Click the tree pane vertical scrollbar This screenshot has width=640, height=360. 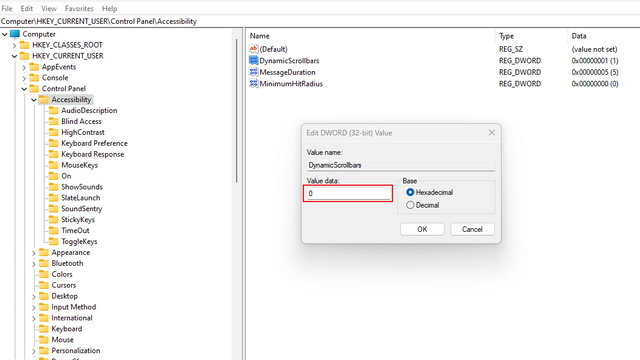click(236, 111)
